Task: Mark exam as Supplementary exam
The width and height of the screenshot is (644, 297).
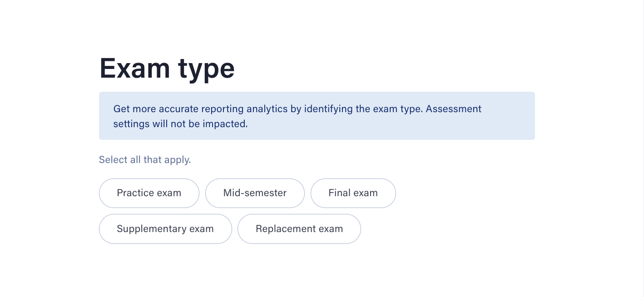Action: [x=165, y=229]
